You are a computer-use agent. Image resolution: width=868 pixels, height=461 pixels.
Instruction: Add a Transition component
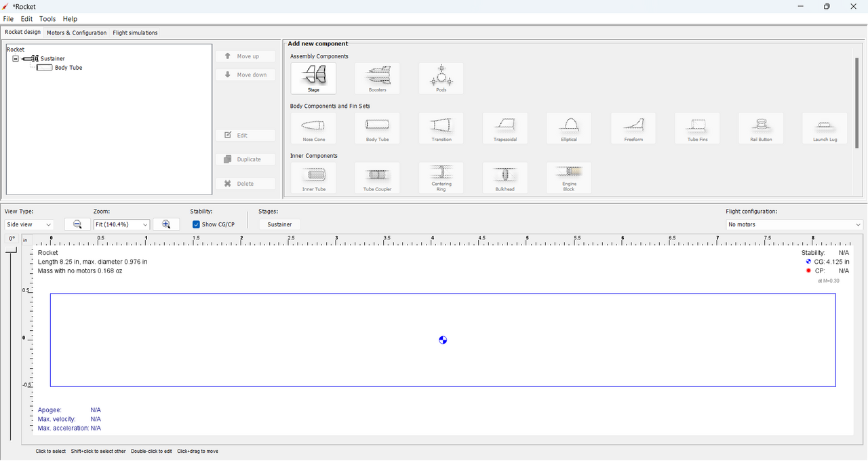pyautogui.click(x=441, y=128)
